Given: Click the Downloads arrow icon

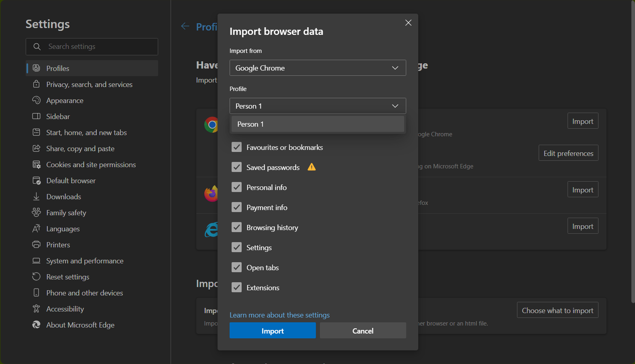Looking at the screenshot, I should click(x=36, y=196).
